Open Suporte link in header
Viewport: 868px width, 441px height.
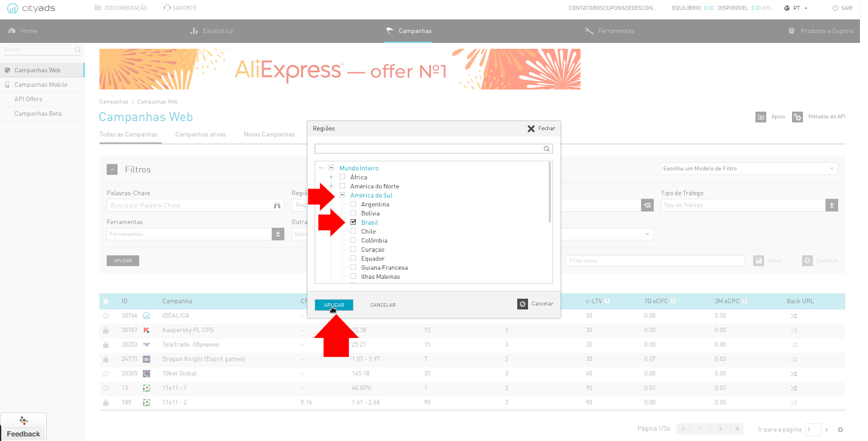[x=180, y=8]
